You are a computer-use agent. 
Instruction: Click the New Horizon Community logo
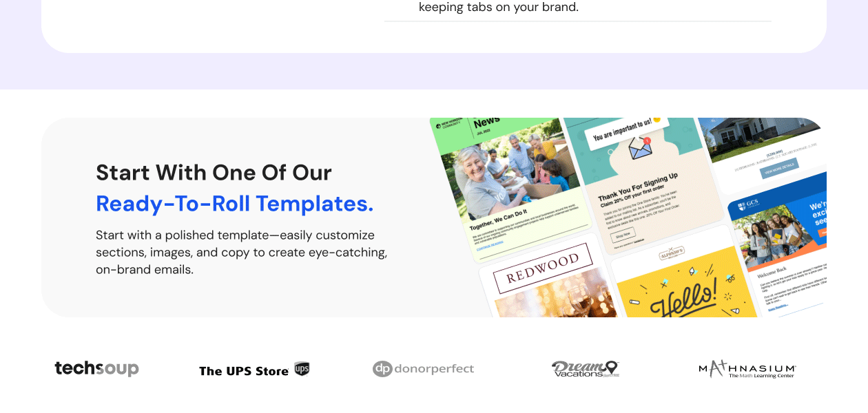click(x=448, y=125)
